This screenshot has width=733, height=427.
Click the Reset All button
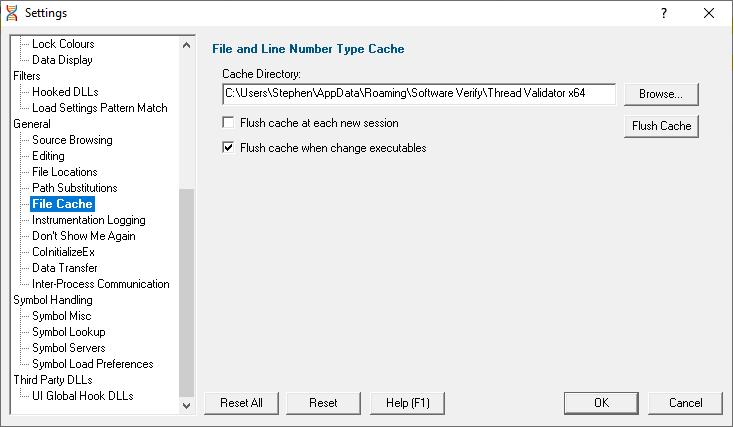click(x=241, y=403)
